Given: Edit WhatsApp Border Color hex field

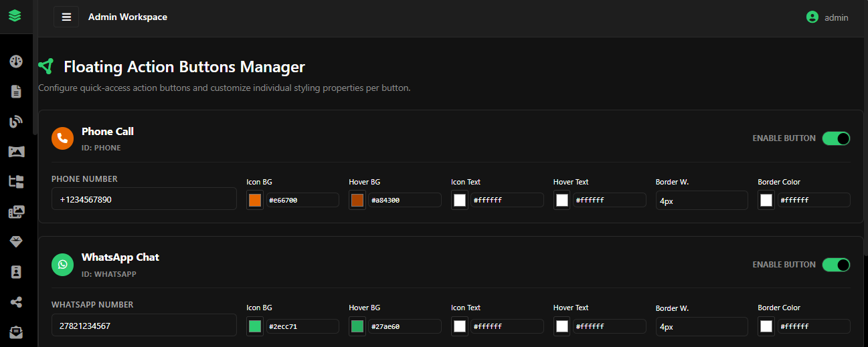Looking at the screenshot, I should [x=814, y=326].
